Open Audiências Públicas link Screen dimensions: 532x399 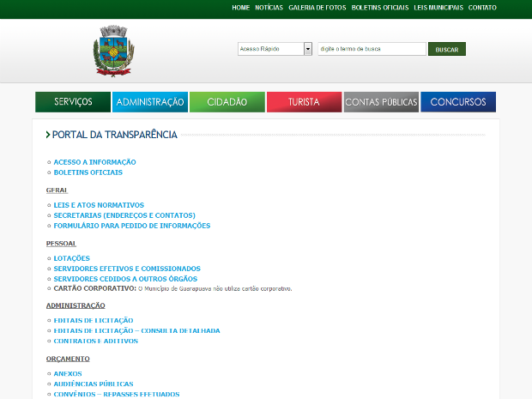(93, 384)
